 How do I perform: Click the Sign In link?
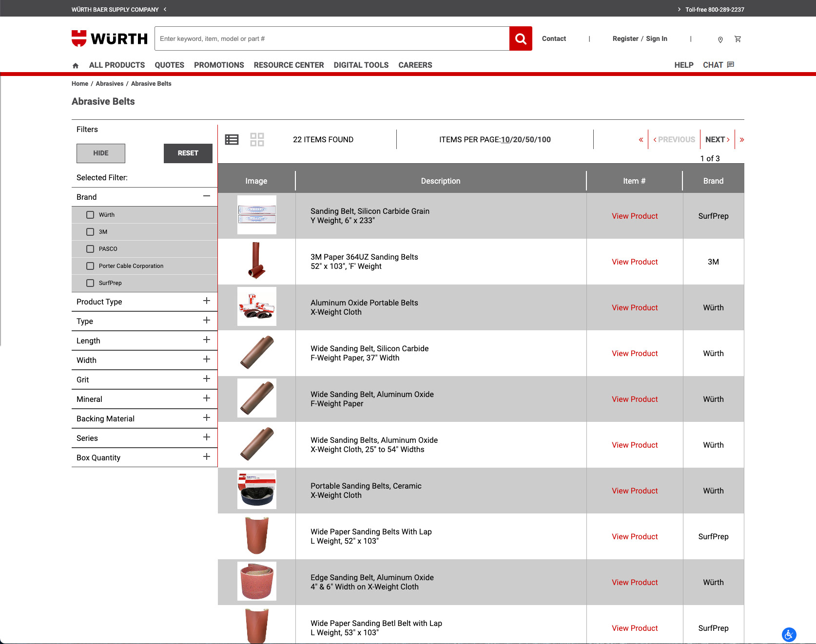click(x=657, y=39)
